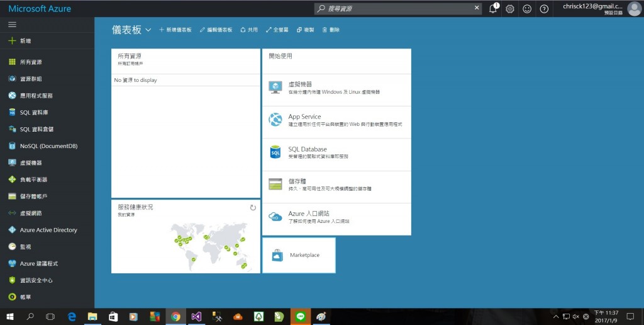The width and height of the screenshot is (644, 325).
Task: Open the 虛擬機器 getting-started tile
Action: point(336,90)
